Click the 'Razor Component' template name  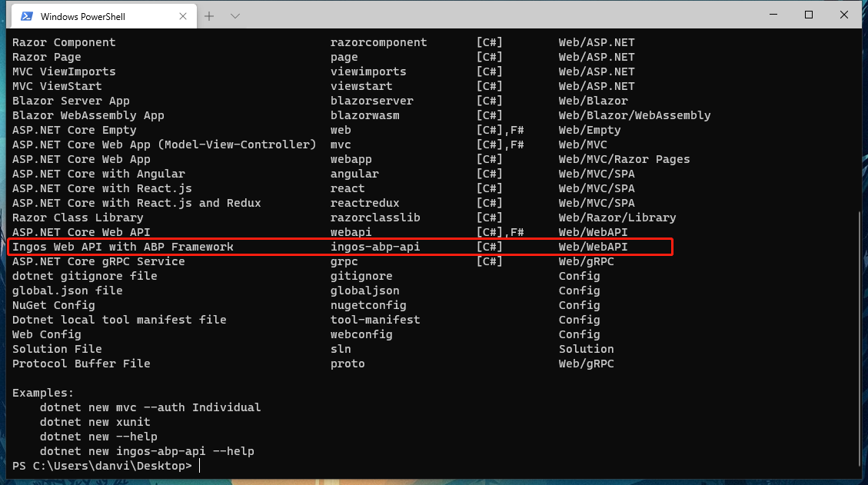point(64,42)
